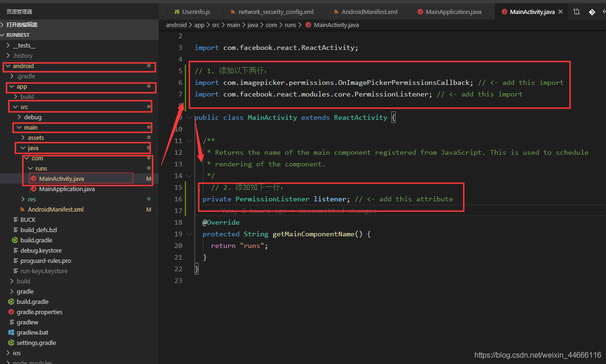This screenshot has width=606, height=364.
Task: Click 'main' in the breadcrumb path
Action: (233, 25)
